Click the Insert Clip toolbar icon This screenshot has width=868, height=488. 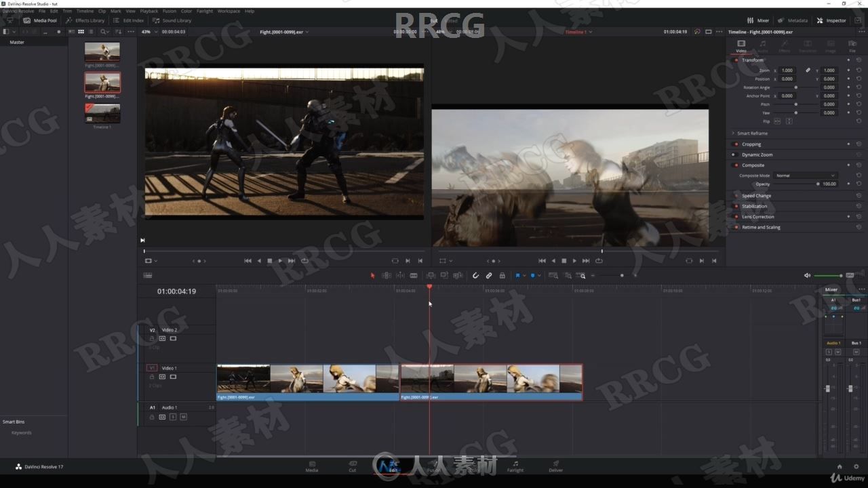click(431, 275)
